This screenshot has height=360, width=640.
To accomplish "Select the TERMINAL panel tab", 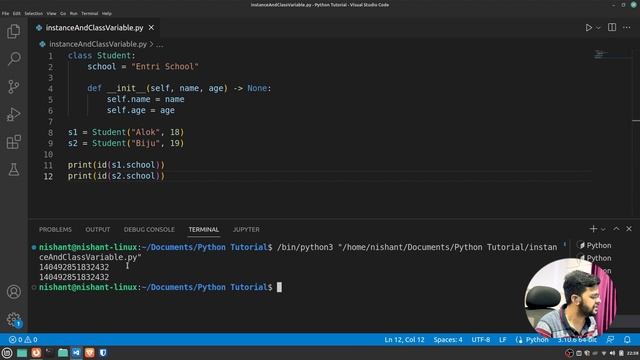I will pos(204,229).
